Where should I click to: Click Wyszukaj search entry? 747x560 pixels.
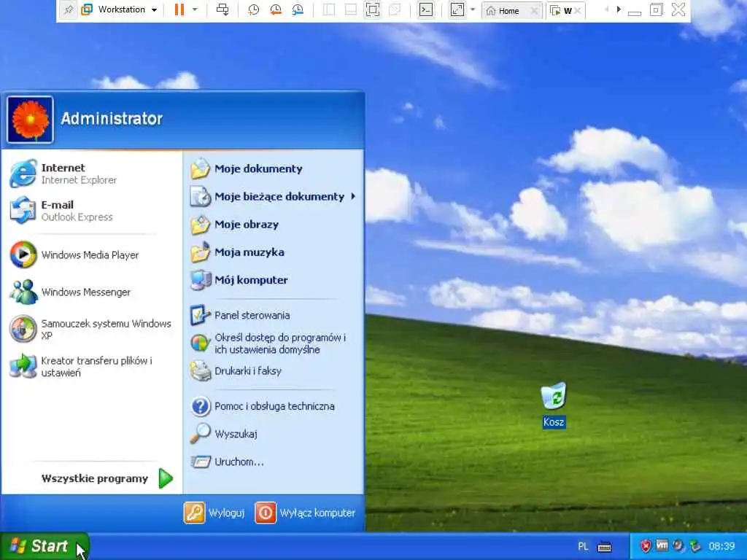point(274,434)
